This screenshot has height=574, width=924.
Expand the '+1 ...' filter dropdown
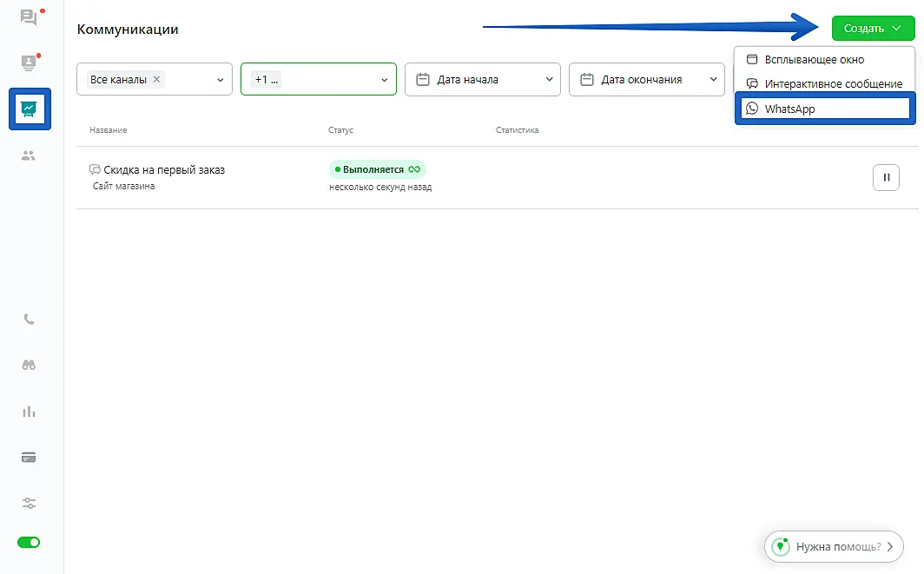384,80
